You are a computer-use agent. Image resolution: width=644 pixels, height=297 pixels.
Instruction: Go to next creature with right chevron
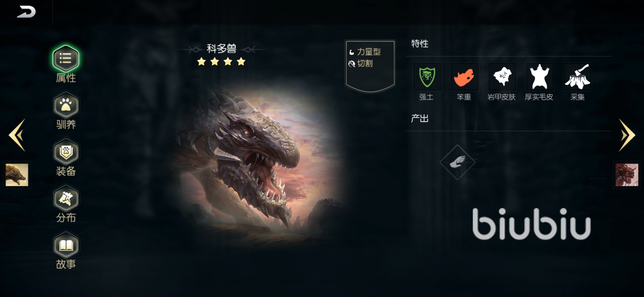627,135
